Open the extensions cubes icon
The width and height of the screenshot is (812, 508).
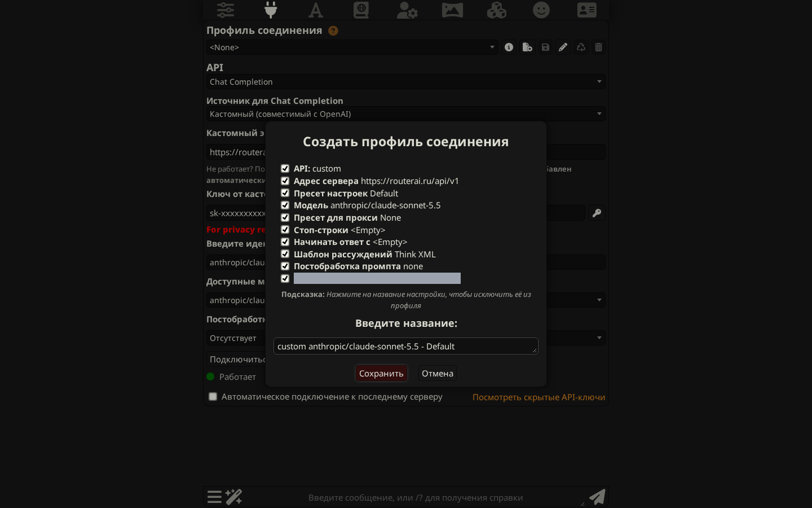497,10
